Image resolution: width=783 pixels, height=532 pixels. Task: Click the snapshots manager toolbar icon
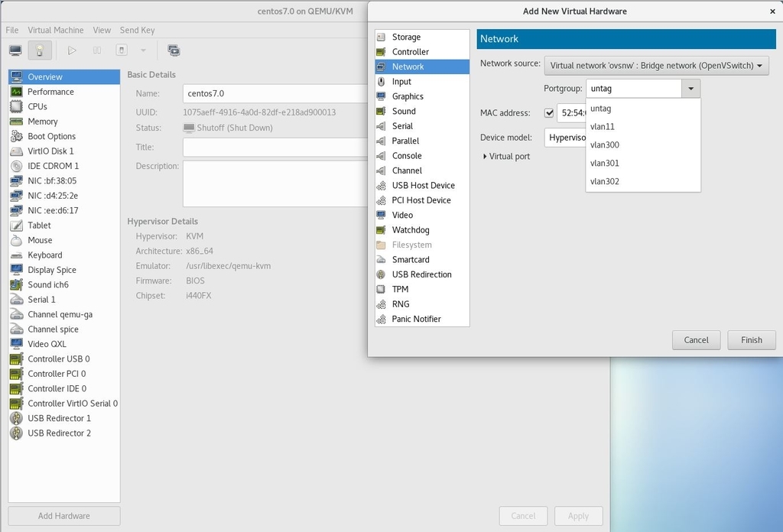(174, 50)
